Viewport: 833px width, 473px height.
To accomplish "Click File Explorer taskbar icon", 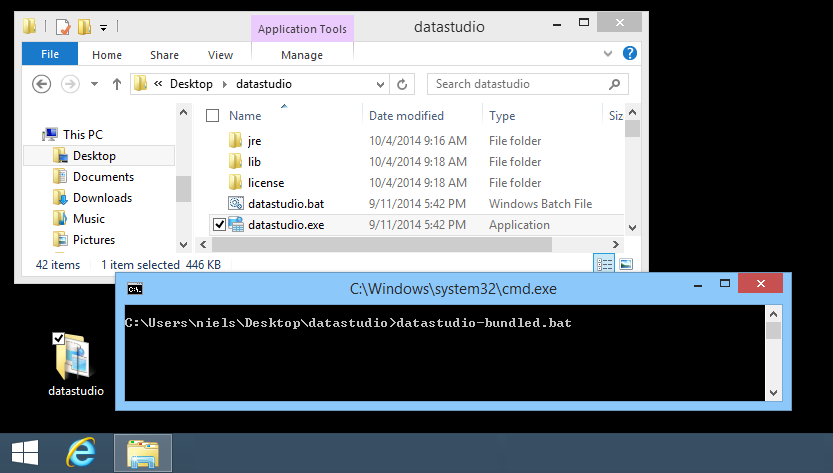I will (143, 453).
